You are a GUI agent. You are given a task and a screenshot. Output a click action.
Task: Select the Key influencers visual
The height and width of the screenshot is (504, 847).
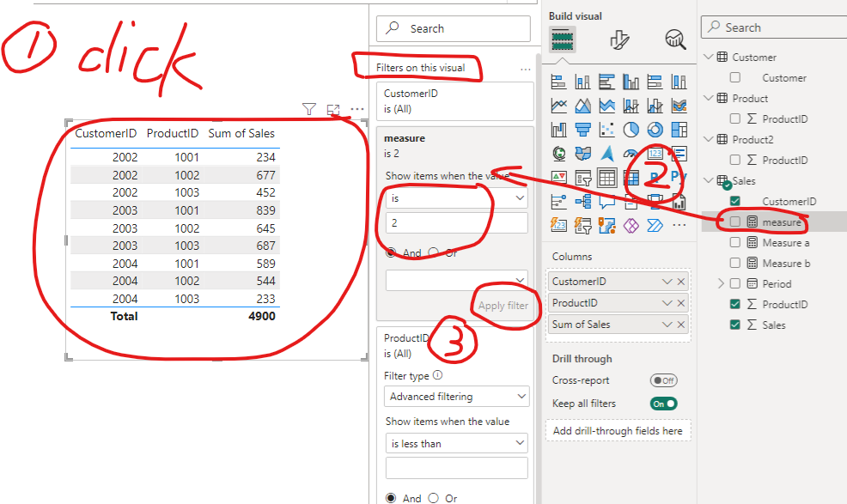pos(558,202)
